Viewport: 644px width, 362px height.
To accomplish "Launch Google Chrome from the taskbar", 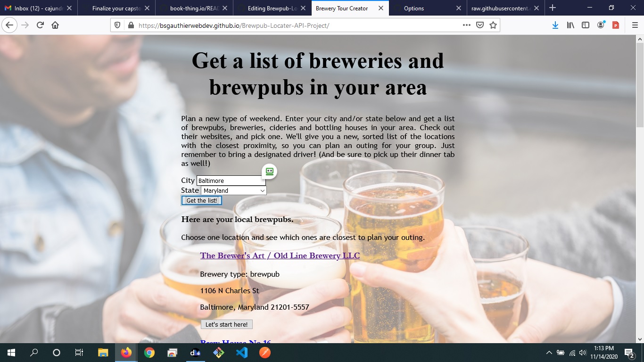I will [149, 353].
